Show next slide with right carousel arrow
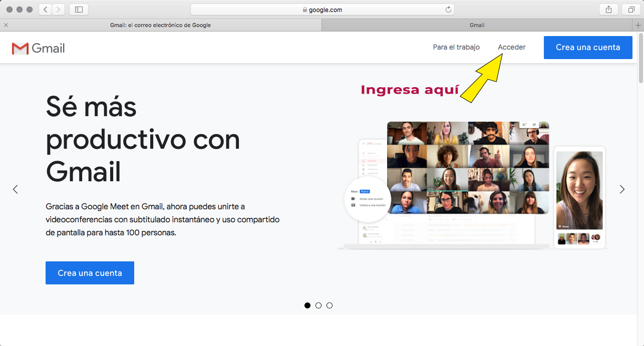This screenshot has height=346, width=644. point(622,189)
